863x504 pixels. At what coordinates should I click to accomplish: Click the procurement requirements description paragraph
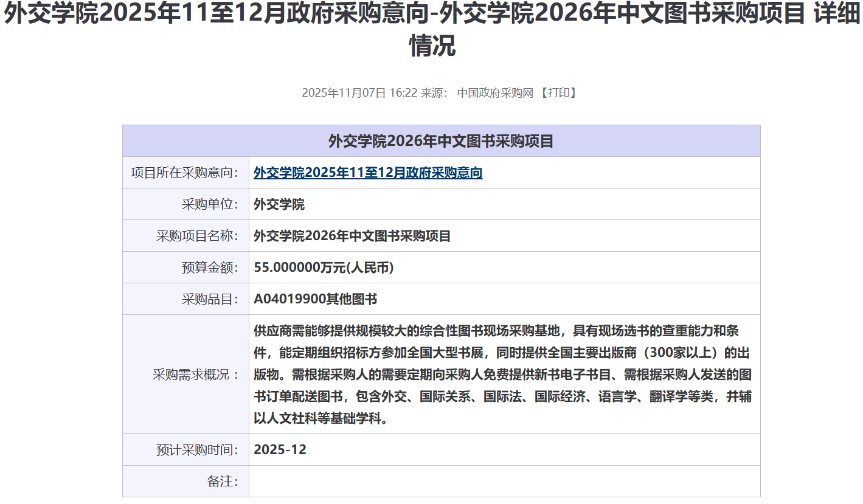coord(502,375)
